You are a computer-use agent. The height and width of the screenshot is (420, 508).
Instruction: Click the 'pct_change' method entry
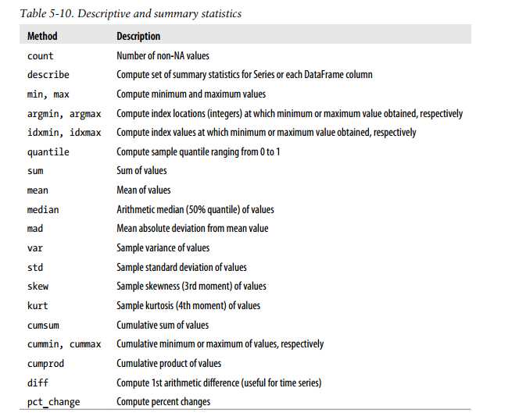tap(53, 402)
